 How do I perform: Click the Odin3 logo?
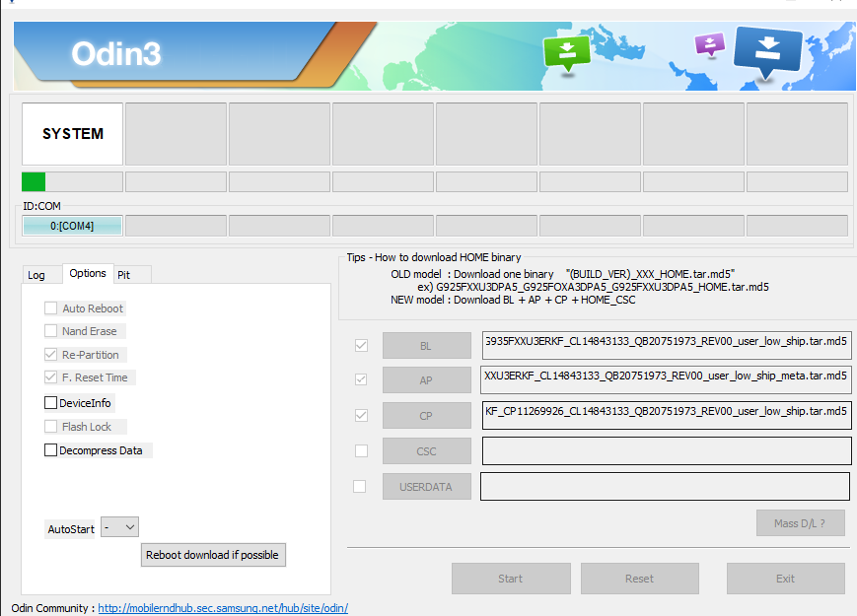115,53
